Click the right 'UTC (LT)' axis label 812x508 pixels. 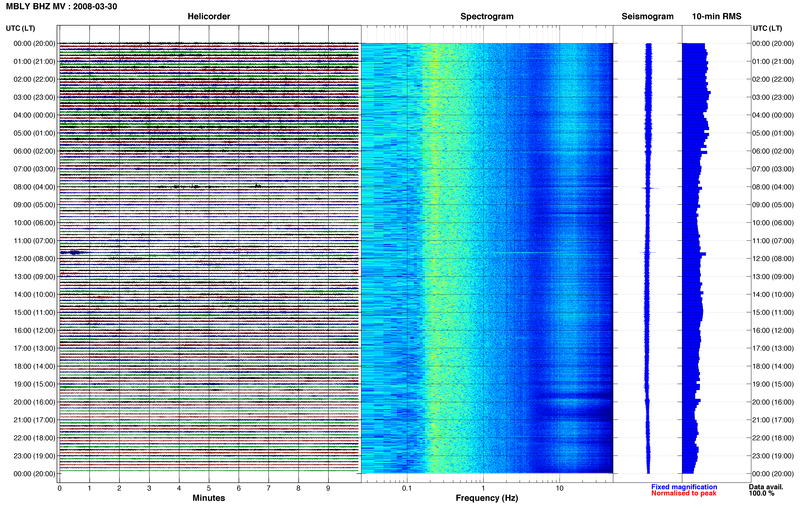[x=767, y=28]
